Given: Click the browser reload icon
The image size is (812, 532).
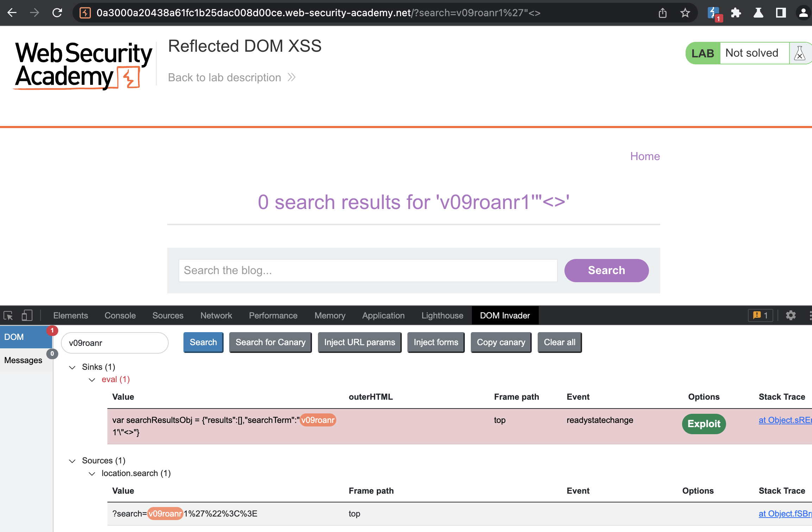Looking at the screenshot, I should (x=57, y=13).
